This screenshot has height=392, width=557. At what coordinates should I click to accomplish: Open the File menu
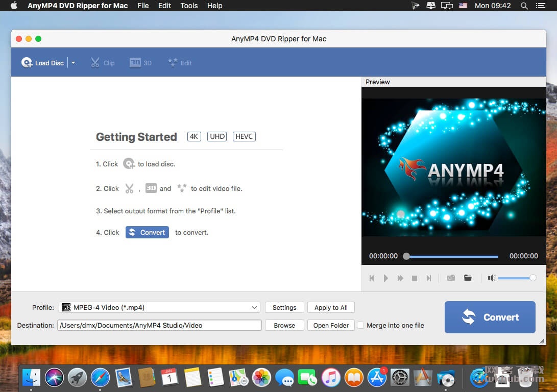pyautogui.click(x=143, y=6)
